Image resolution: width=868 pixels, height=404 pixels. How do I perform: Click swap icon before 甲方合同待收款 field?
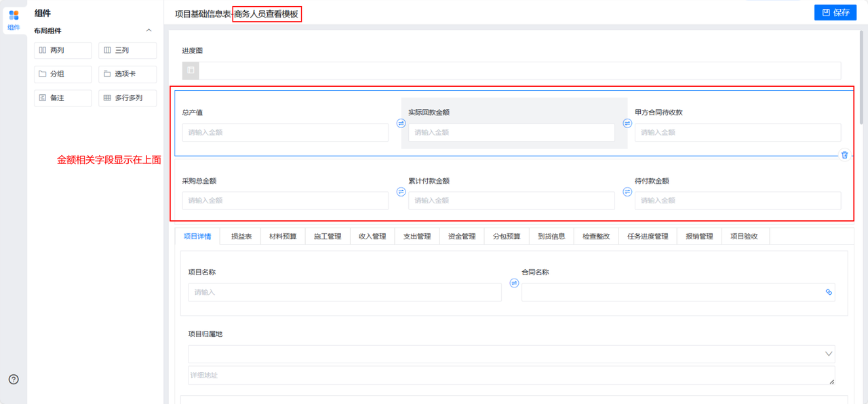(x=627, y=123)
